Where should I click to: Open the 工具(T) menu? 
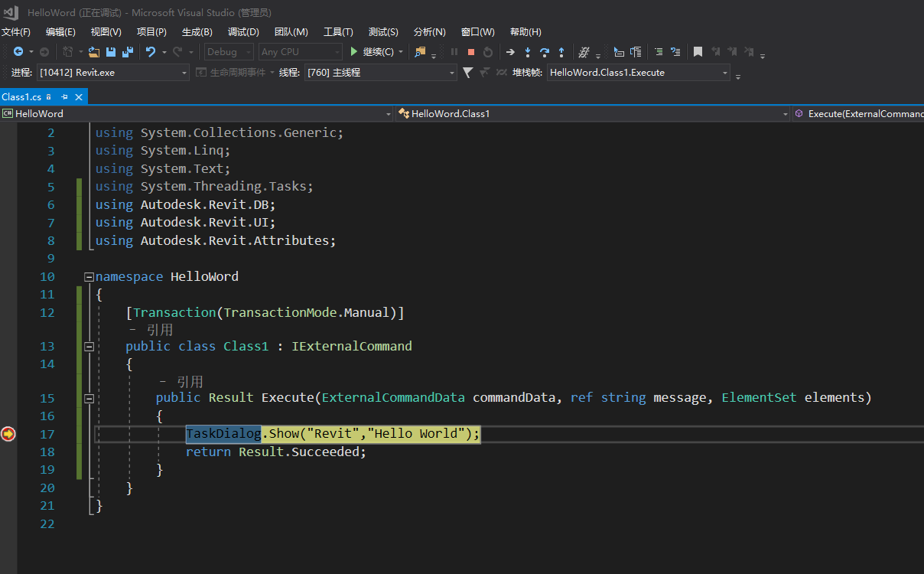click(338, 32)
